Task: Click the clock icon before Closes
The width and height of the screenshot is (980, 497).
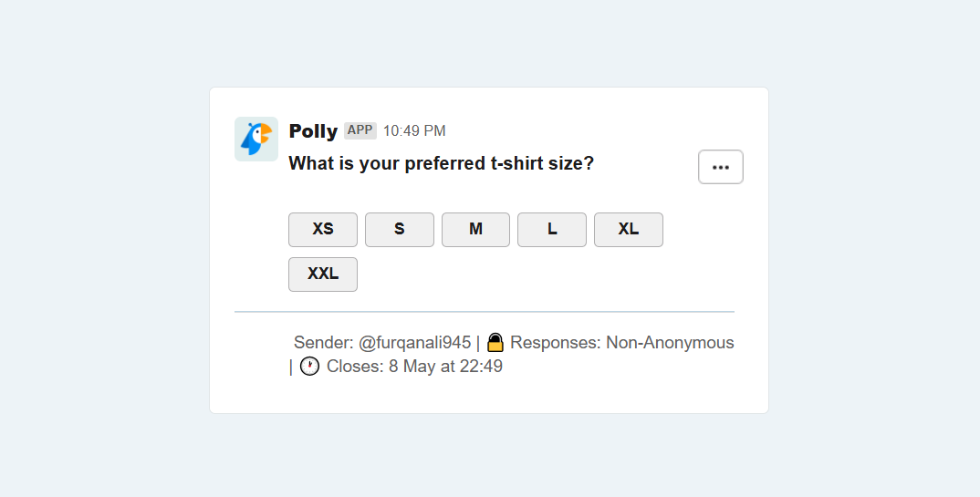Action: [309, 366]
